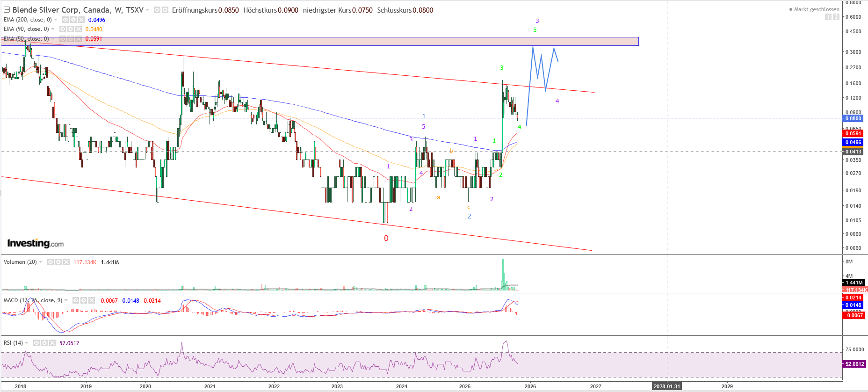Open Blende Silver Corp symbol settings
Image resolution: width=868 pixels, height=392 pixels.
pyautogui.click(x=165, y=10)
